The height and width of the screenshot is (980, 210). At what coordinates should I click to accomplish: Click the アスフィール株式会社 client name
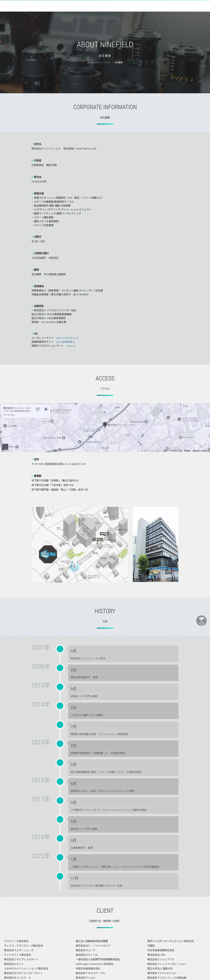pyautogui.click(x=16, y=941)
